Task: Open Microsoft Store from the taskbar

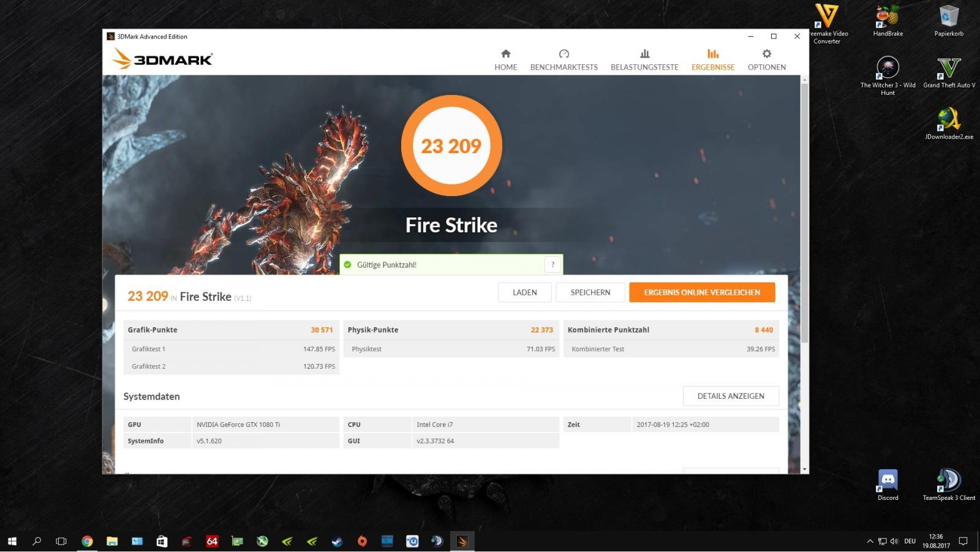Action: click(x=162, y=541)
